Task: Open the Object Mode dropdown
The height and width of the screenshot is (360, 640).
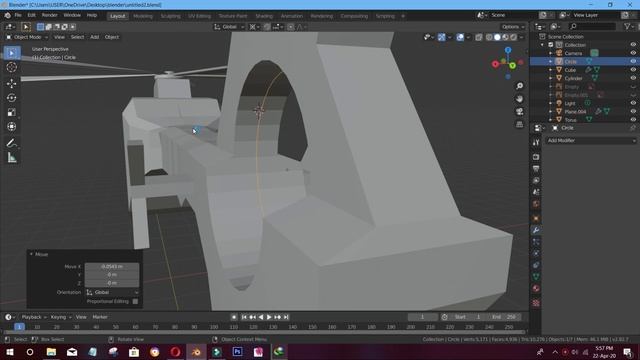Action: click(27, 37)
